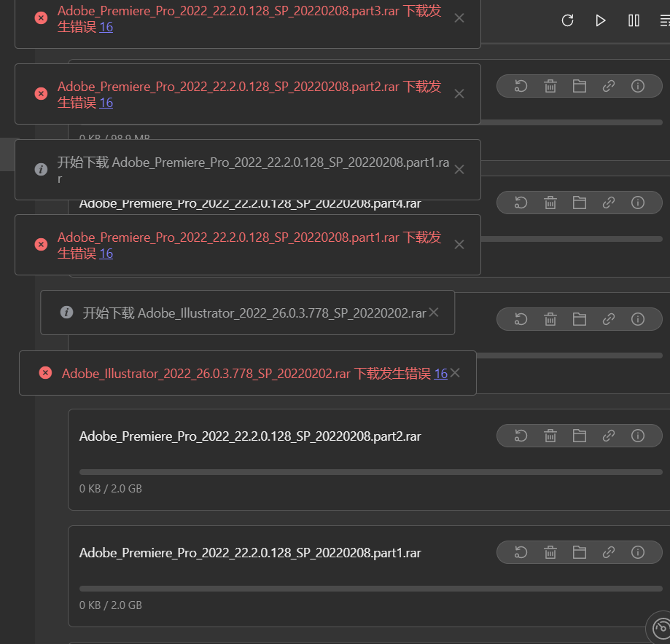
Task: Click the part2.rar task progress bar
Action: (370, 472)
